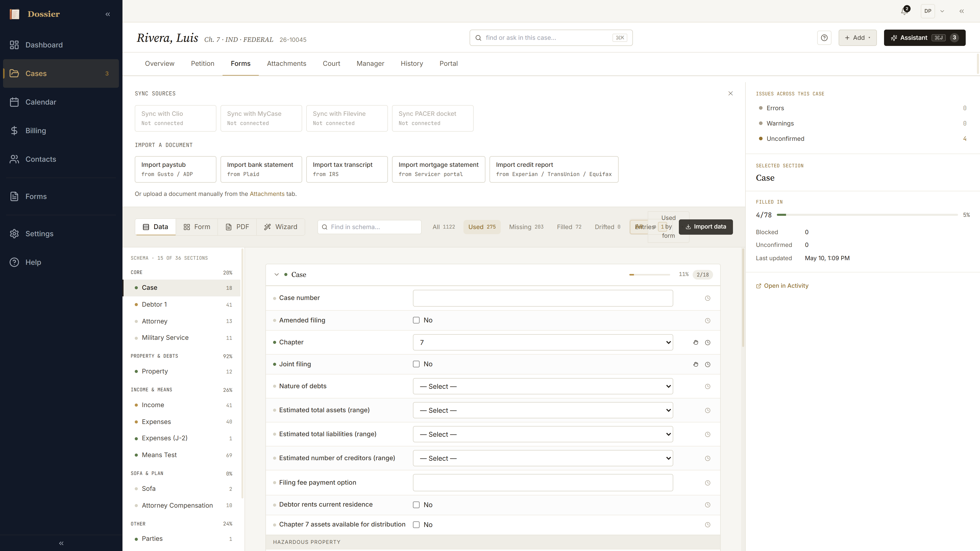980x551 pixels.
Task: Click the hand override icon on Chapter row
Action: click(x=696, y=342)
